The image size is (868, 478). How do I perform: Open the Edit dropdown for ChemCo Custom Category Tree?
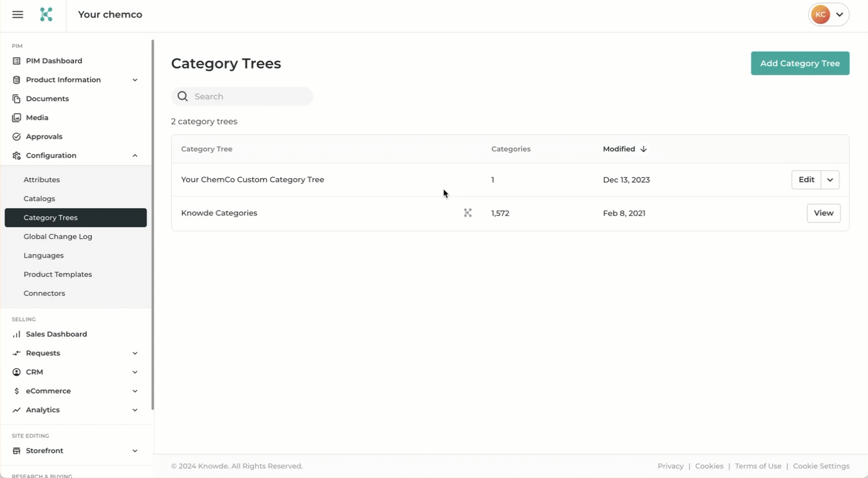[x=829, y=179]
